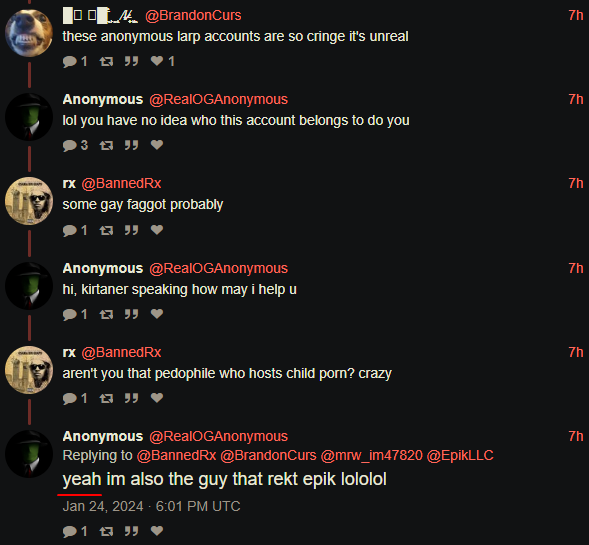Open @EpikLLC mention in Replying to line

[x=460, y=455]
